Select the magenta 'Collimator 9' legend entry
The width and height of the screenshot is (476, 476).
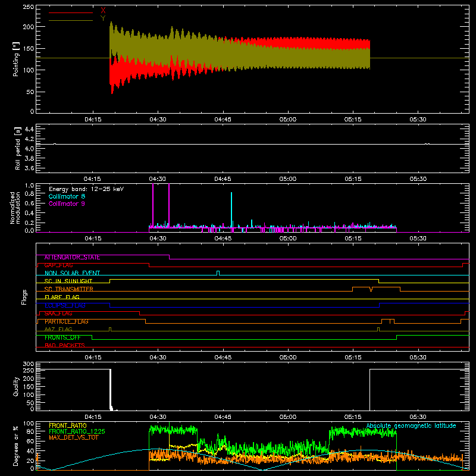click(67, 203)
